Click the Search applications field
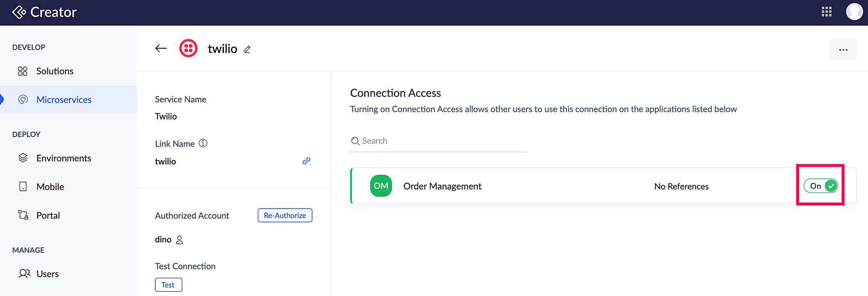The image size is (868, 296). click(x=438, y=141)
